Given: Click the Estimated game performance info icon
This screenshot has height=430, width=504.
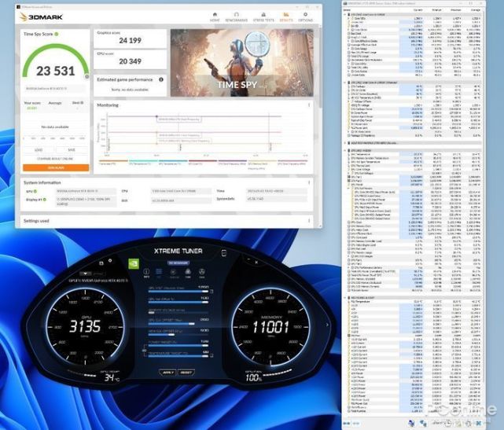Looking at the screenshot, I should [161, 79].
